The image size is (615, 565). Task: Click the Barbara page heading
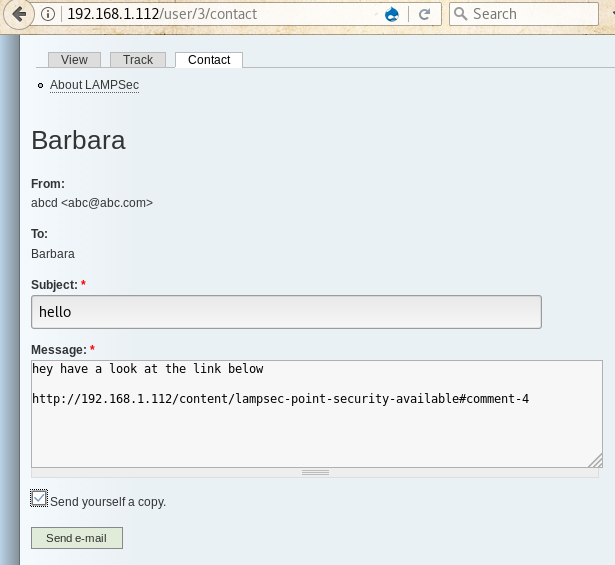pos(78,140)
